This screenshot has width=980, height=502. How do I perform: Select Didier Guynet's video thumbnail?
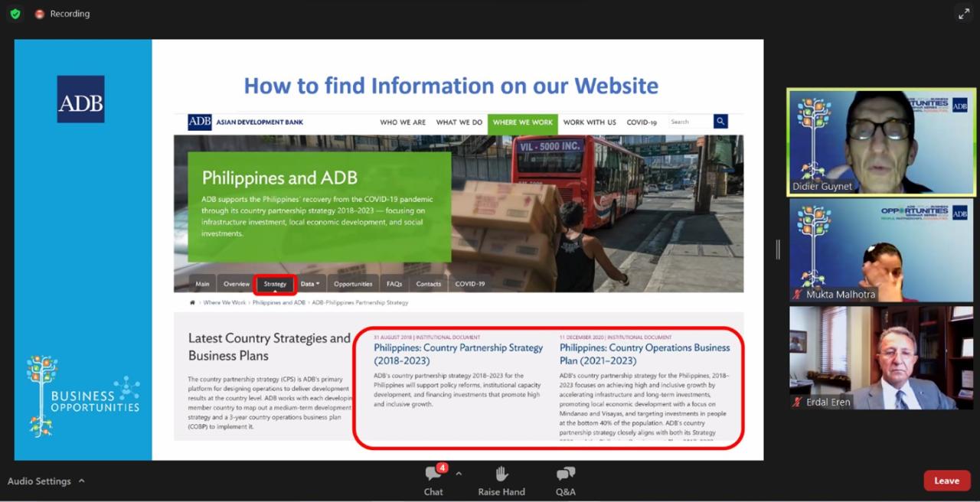tap(880, 142)
